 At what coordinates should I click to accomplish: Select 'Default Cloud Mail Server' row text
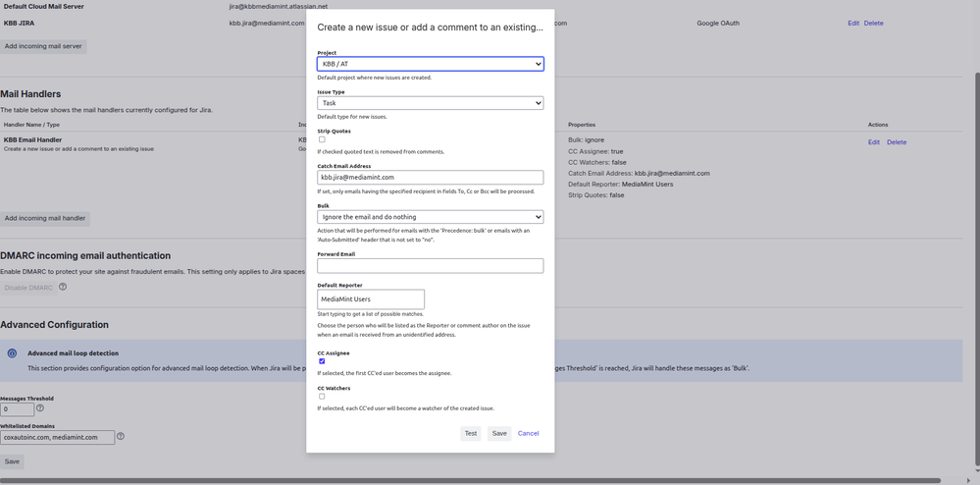point(44,6)
